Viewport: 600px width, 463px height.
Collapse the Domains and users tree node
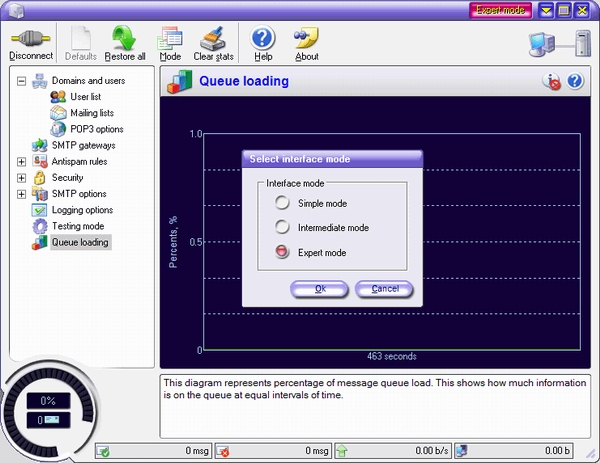[x=22, y=80]
